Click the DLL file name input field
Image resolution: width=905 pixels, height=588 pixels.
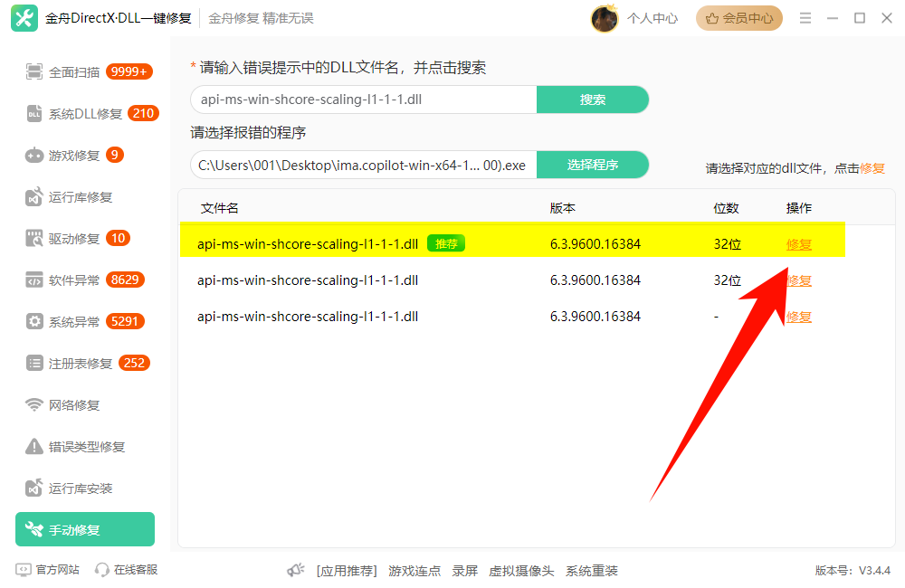coord(362,100)
